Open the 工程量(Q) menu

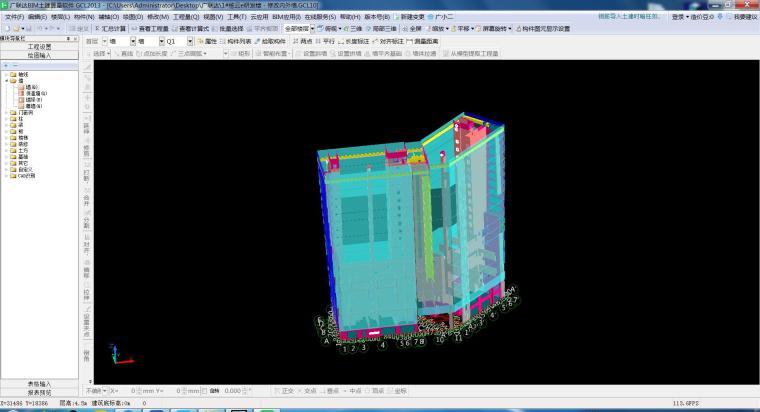point(185,17)
